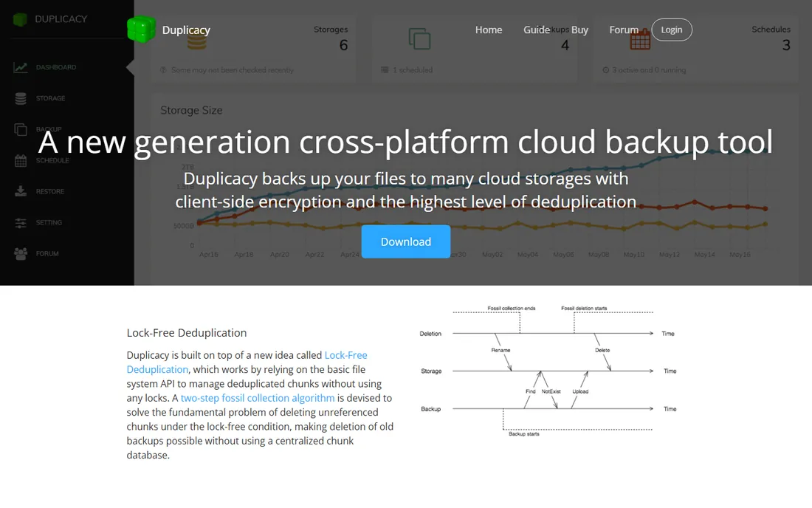Click the "Find" label in the diagram
The image size is (812, 508).
pos(530,391)
